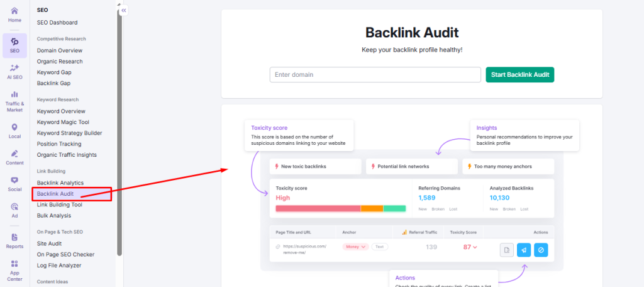
Task: Click Analyzed Backlinks value 10,130
Action: click(x=499, y=198)
